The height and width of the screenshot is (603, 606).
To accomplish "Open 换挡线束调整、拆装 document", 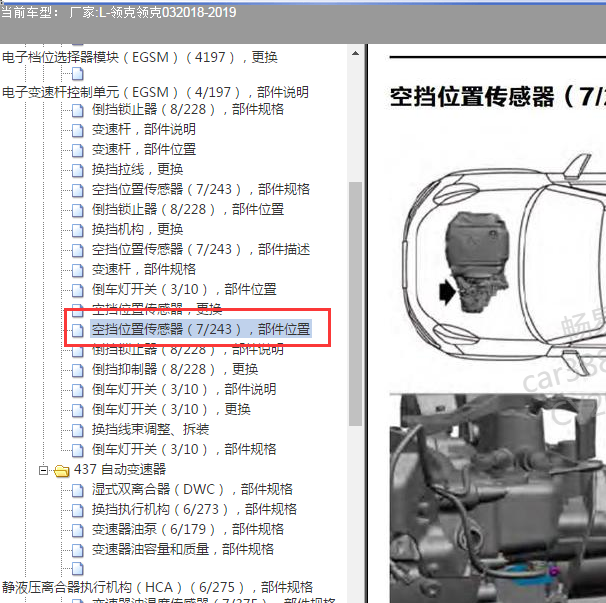I will [150, 429].
